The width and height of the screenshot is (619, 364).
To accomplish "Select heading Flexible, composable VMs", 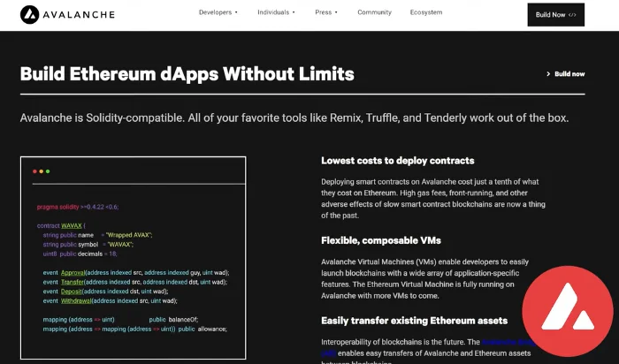I will click(381, 240).
